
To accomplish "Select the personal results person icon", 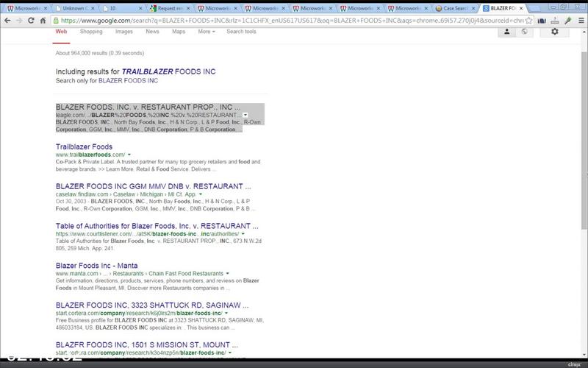I will click(x=506, y=32).
